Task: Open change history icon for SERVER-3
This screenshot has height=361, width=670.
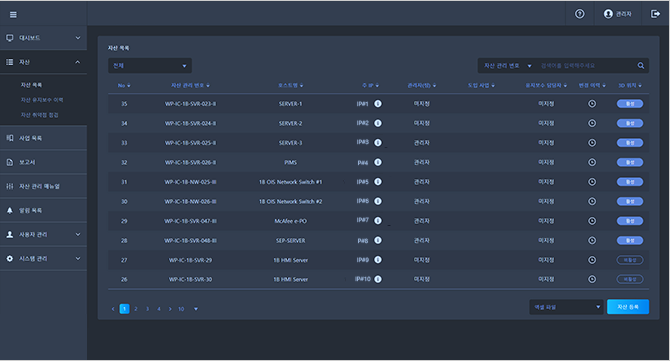Action: pyautogui.click(x=592, y=143)
